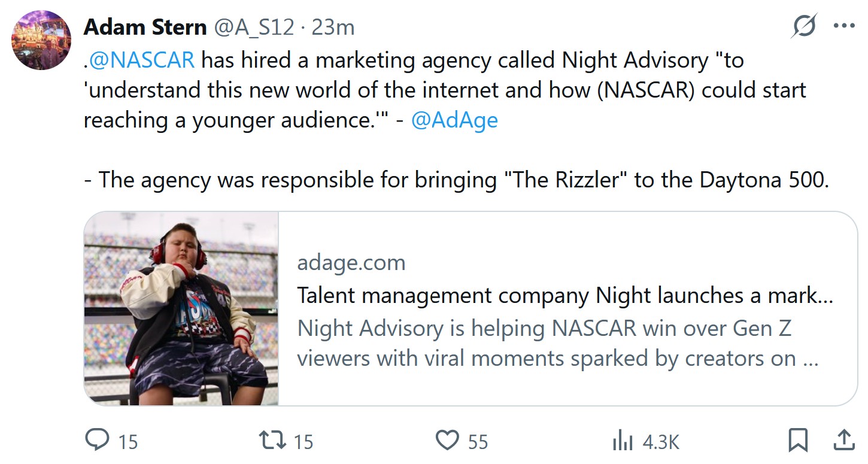Open the Rizzler article preview image

click(181, 308)
